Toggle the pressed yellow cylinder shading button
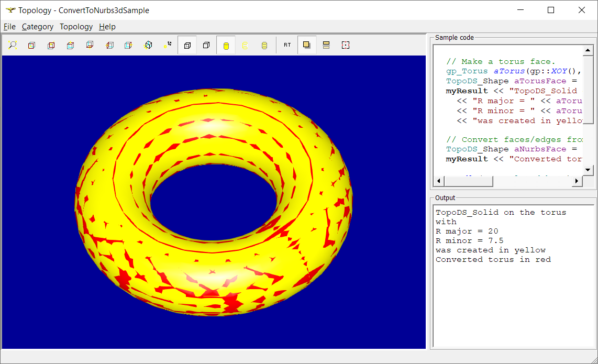The height and width of the screenshot is (364, 598). [x=226, y=46]
